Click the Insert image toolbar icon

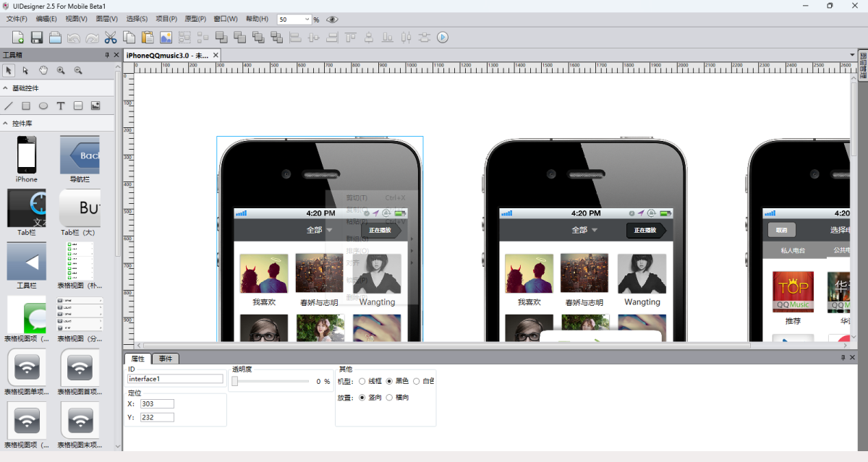(166, 38)
